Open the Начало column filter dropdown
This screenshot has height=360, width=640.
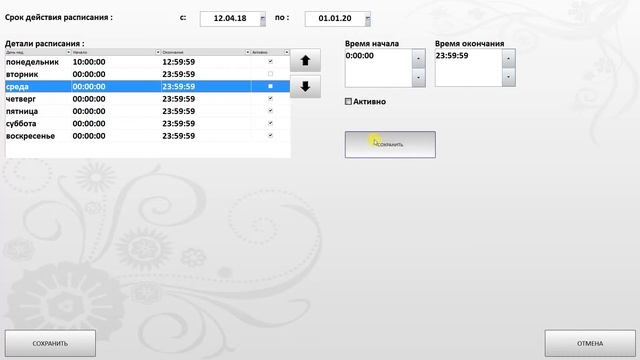[x=158, y=52]
